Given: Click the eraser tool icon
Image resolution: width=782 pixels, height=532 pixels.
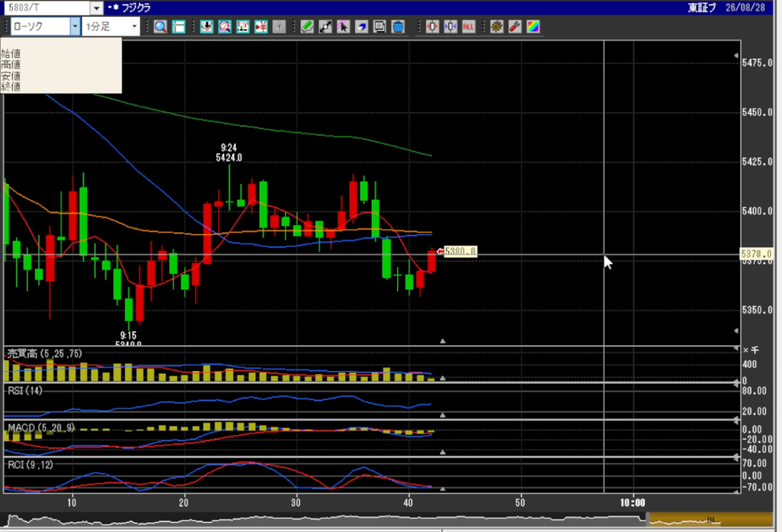Looking at the screenshot, I should click(361, 27).
